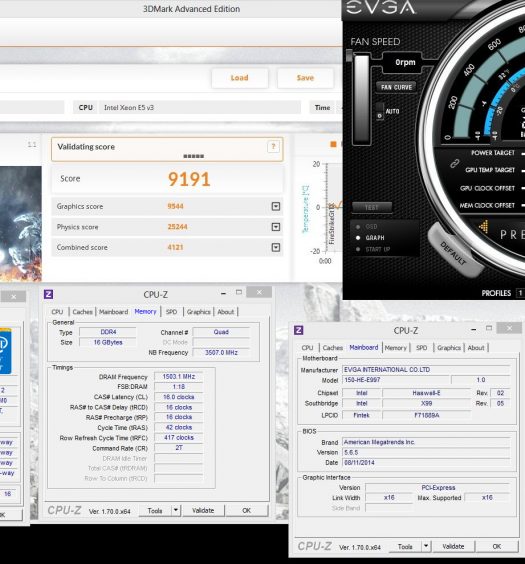Screen dimensions: 525x564
Task: Close the CPU-Z Mainboard window
Action: 509,328
